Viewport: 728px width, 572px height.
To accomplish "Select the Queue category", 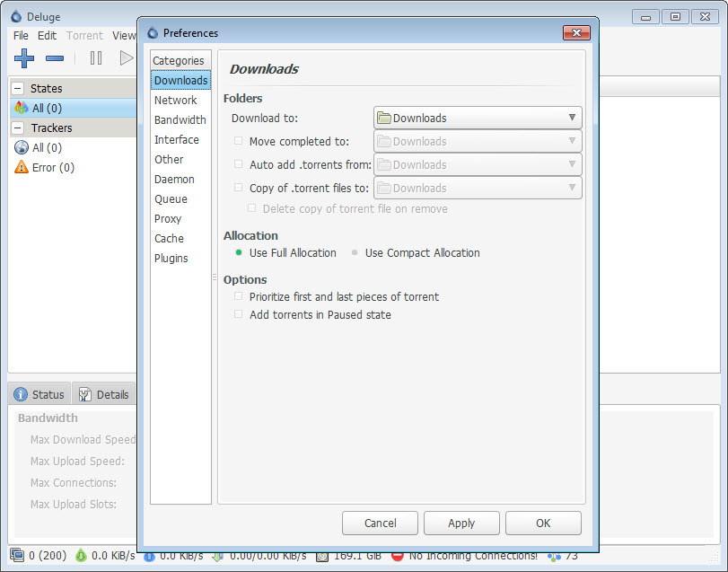I will pyautogui.click(x=180, y=199).
